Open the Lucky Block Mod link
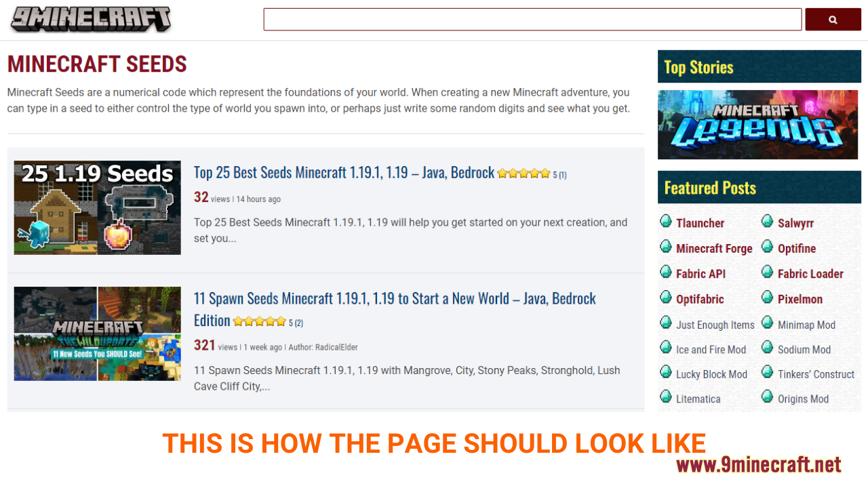Screen dimensions: 868x488 tap(711, 374)
